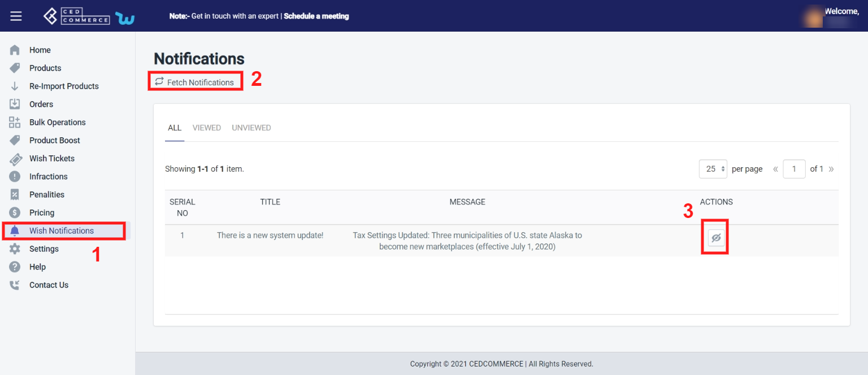Click the Fetch Notifications button
The width and height of the screenshot is (868, 375).
click(195, 81)
